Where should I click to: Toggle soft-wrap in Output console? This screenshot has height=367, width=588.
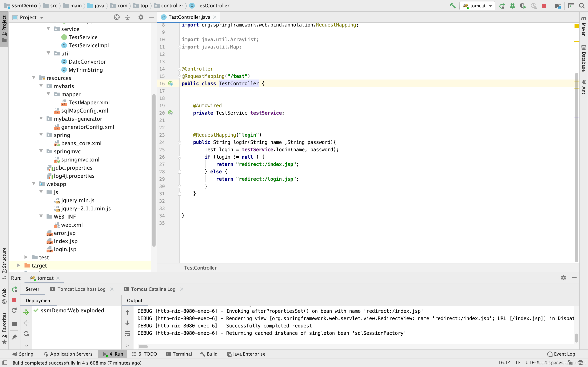127,334
